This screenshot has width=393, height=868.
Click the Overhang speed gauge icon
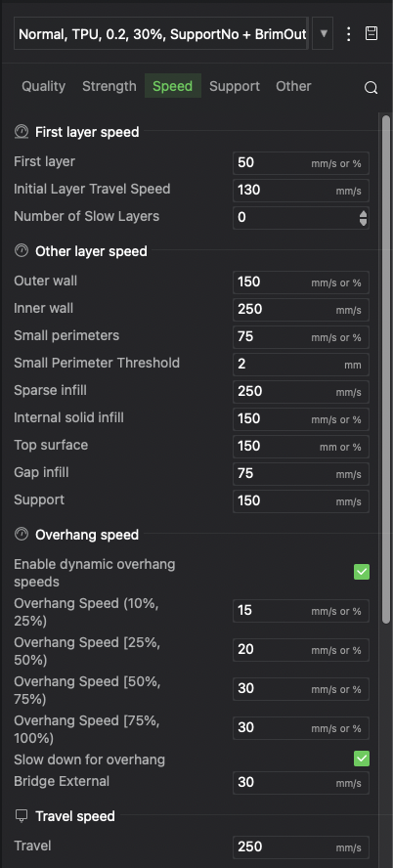[x=22, y=535]
